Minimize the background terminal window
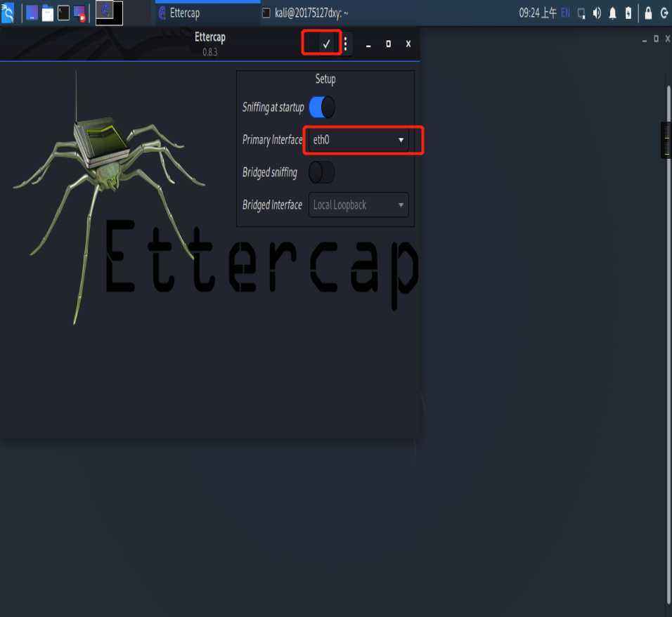Image resolution: width=672 pixels, height=617 pixels. [645, 40]
